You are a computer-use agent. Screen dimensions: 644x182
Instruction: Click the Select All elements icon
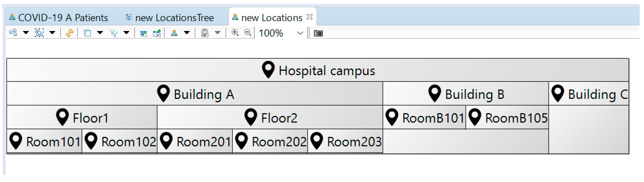(x=39, y=33)
